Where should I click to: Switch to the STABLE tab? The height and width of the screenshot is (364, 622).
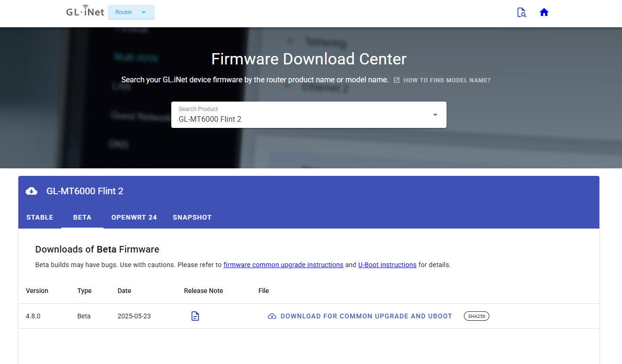click(40, 217)
